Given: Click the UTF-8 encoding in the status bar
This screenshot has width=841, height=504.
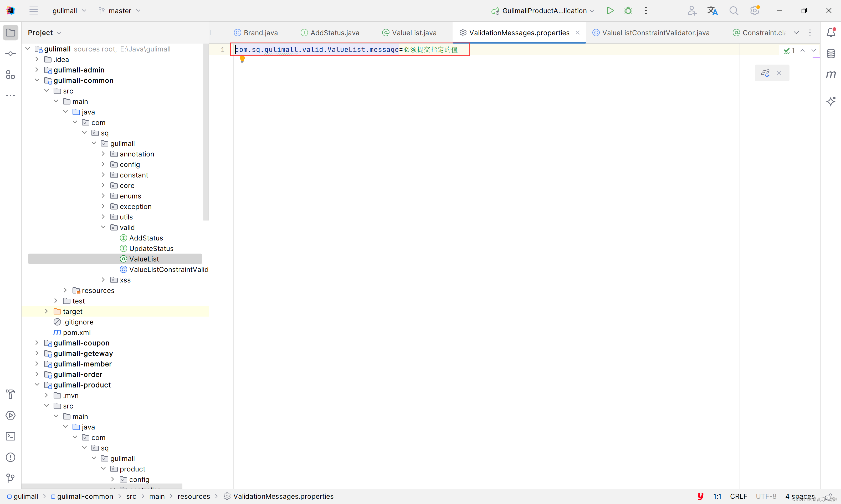Looking at the screenshot, I should [766, 496].
